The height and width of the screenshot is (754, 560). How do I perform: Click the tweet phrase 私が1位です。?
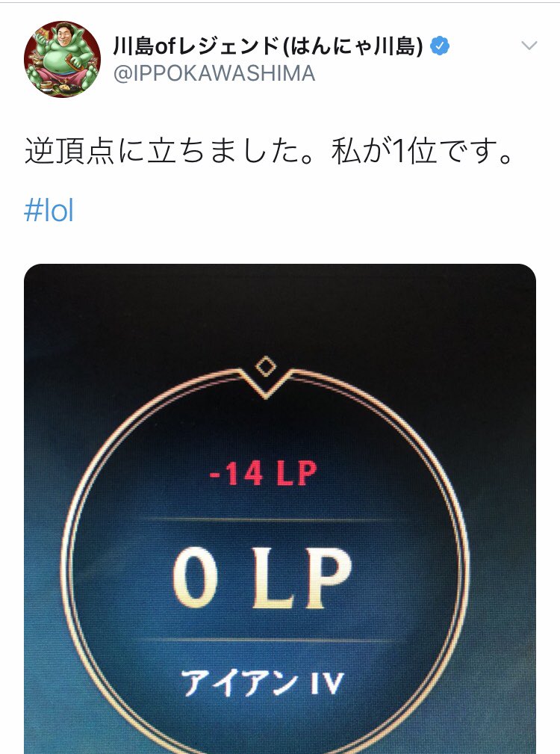[x=423, y=152]
